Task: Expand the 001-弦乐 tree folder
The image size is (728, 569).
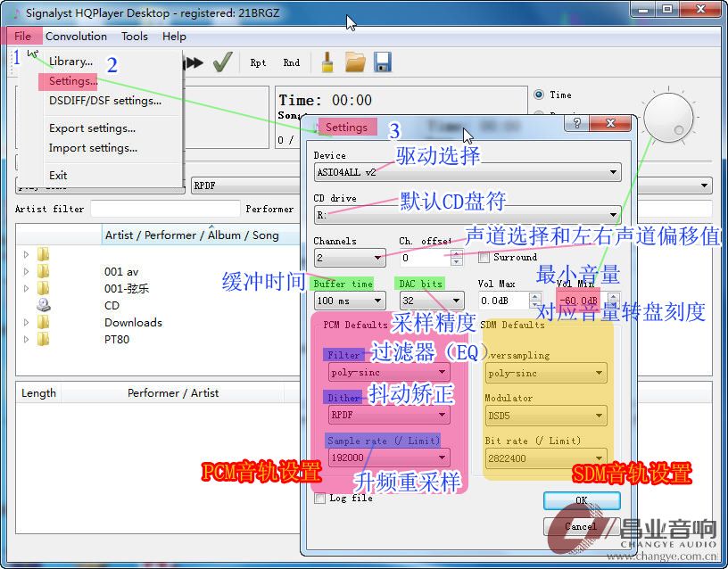Action: [x=26, y=288]
